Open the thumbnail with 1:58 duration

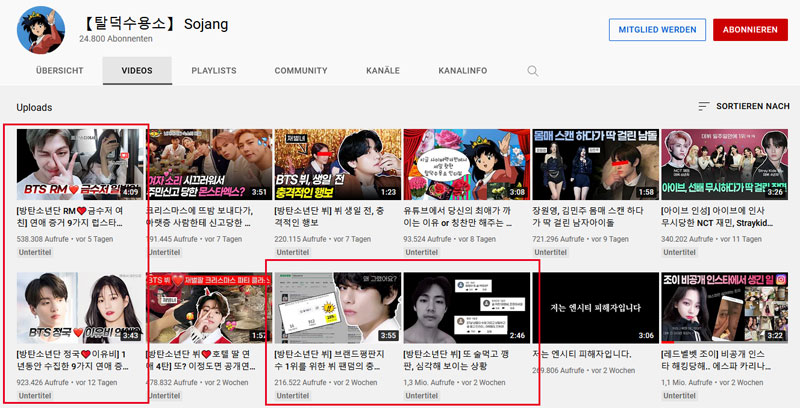595,164
